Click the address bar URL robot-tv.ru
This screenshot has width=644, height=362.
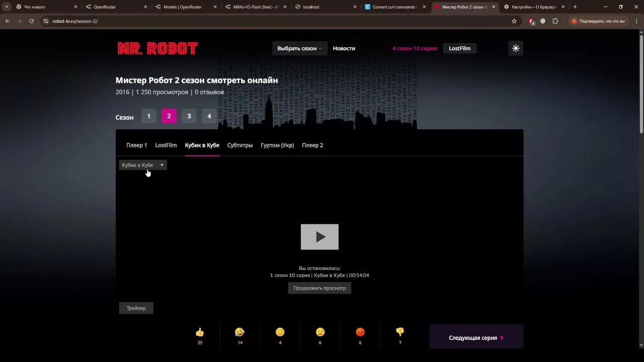coord(75,21)
